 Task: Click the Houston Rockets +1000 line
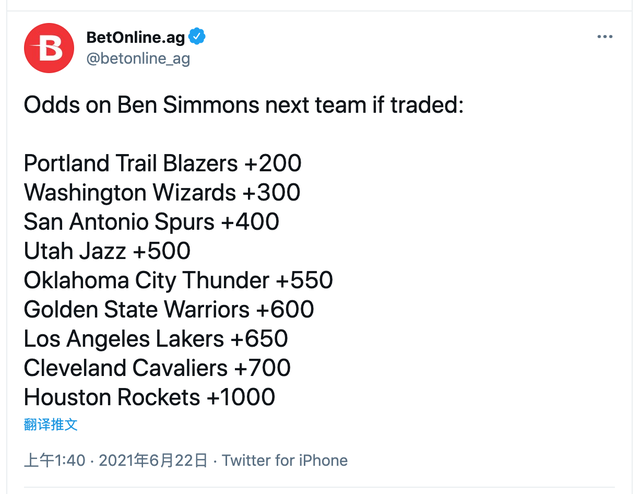click(x=149, y=397)
